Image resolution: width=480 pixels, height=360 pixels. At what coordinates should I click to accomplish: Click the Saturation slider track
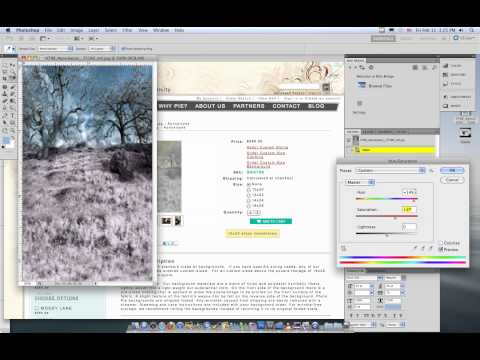click(387, 216)
